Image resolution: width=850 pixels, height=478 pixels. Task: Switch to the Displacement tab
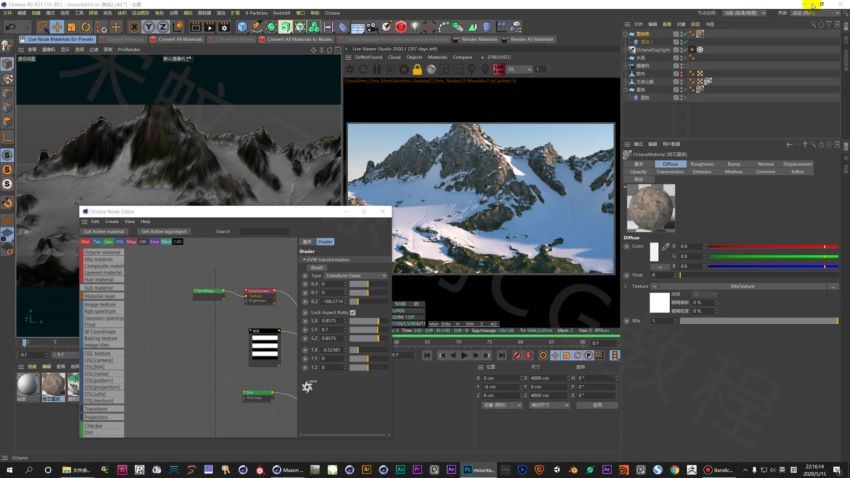[797, 164]
